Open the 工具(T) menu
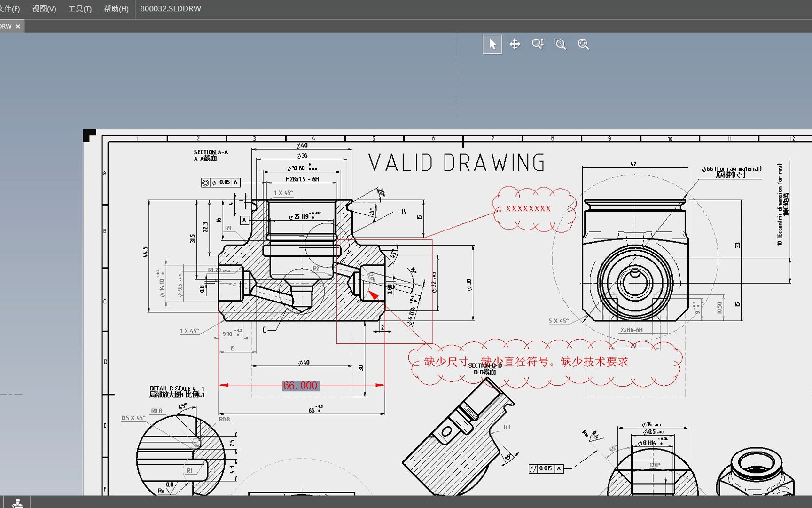This screenshot has height=508, width=812. [80, 9]
